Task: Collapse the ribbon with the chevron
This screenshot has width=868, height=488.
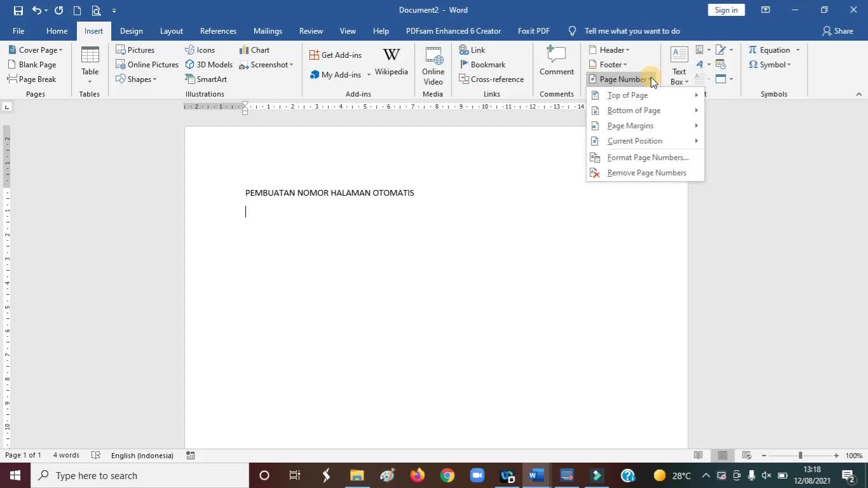Action: (858, 94)
